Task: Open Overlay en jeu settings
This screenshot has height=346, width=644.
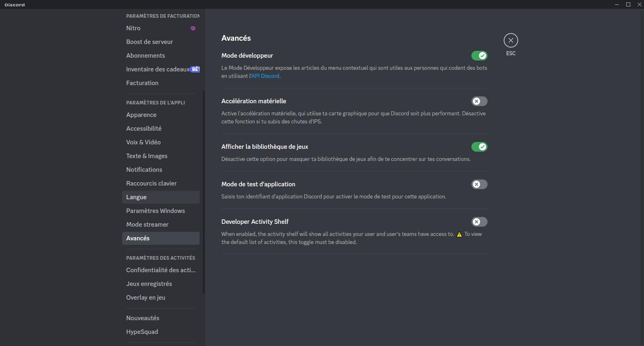Action: [x=161, y=298]
